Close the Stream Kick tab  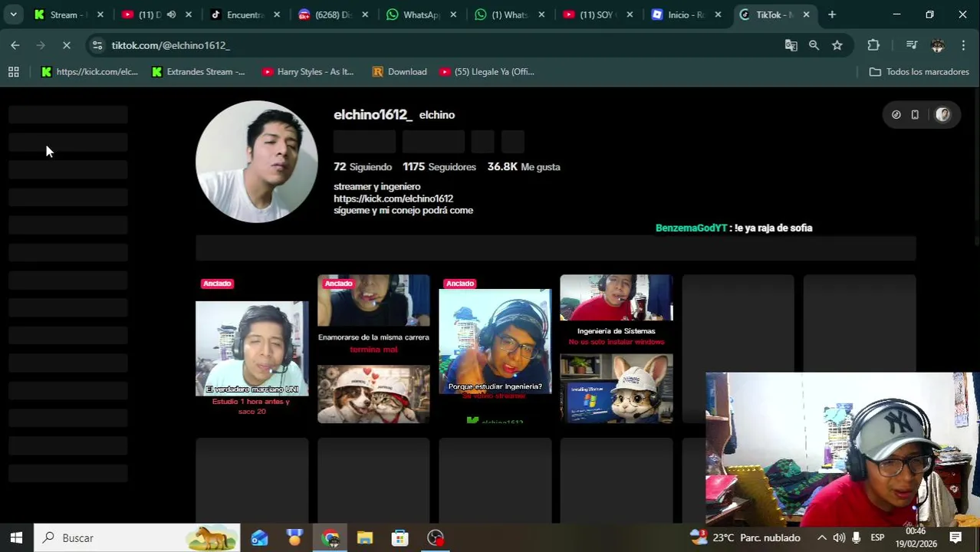pyautogui.click(x=100, y=15)
